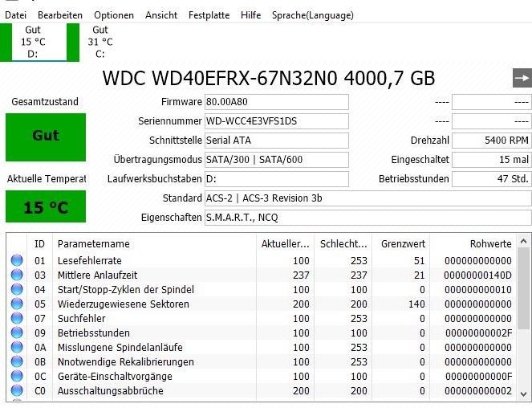Select the Geräte-Einschaltvorgänge row name
The image size is (532, 408).
coord(115,377)
